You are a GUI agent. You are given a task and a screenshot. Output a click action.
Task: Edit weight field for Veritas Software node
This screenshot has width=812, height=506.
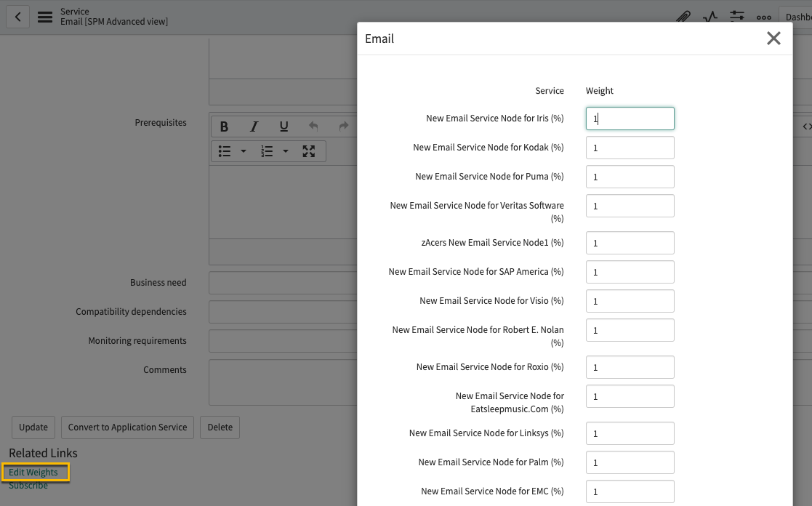[x=630, y=206]
